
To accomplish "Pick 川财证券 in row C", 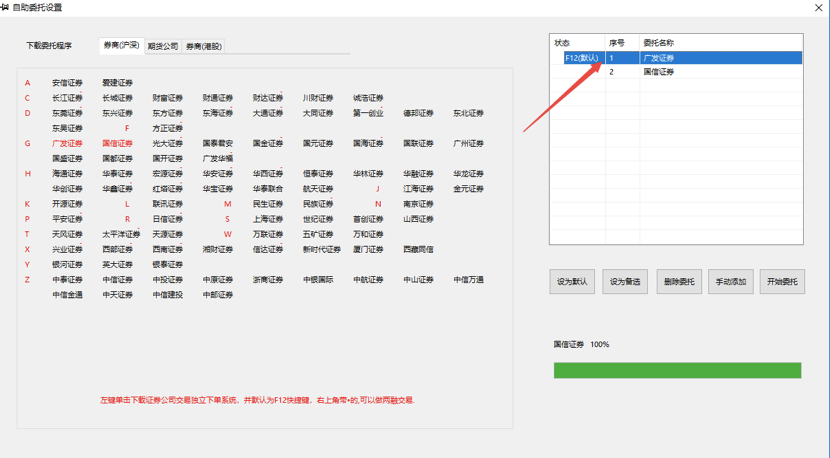I will click(x=318, y=98).
